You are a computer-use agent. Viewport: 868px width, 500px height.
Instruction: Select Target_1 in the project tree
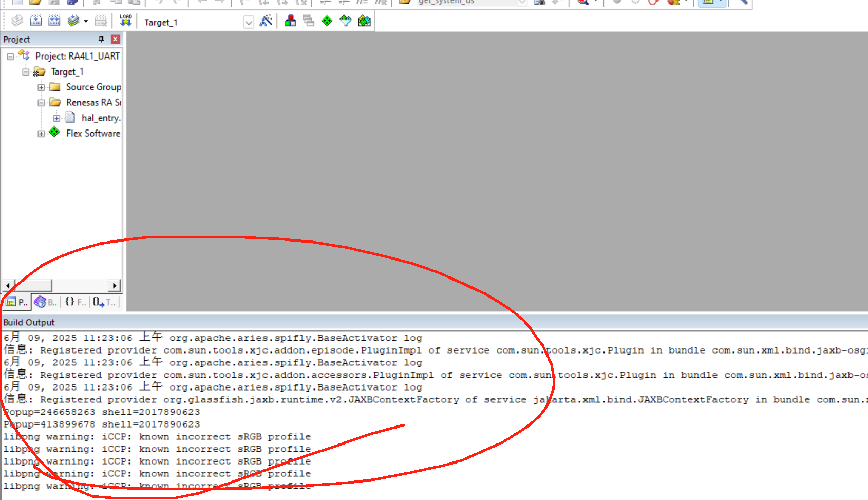pyautogui.click(x=67, y=71)
